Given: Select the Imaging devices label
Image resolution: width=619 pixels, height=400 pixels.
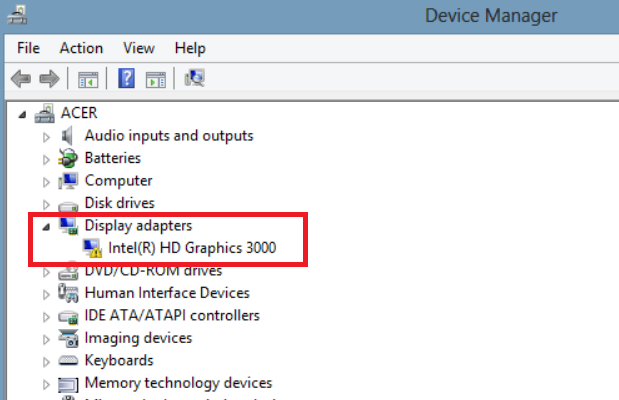Looking at the screenshot, I should 139,338.
